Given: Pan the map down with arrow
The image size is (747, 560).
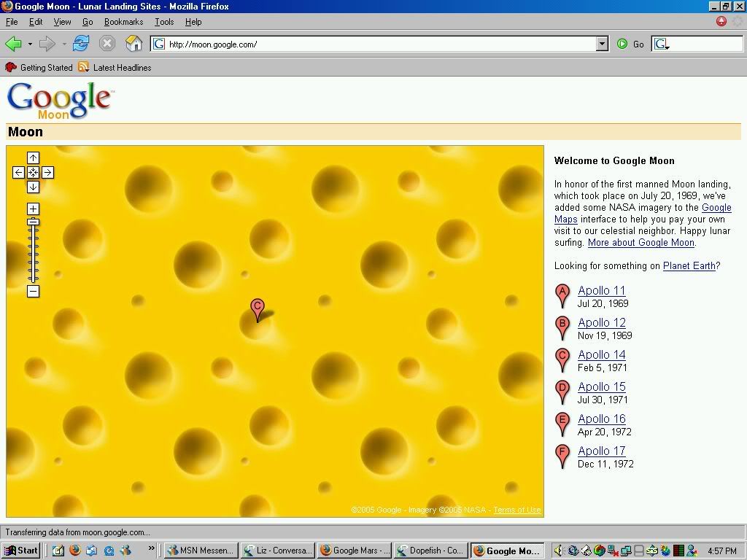Looking at the screenshot, I should click(x=33, y=187).
